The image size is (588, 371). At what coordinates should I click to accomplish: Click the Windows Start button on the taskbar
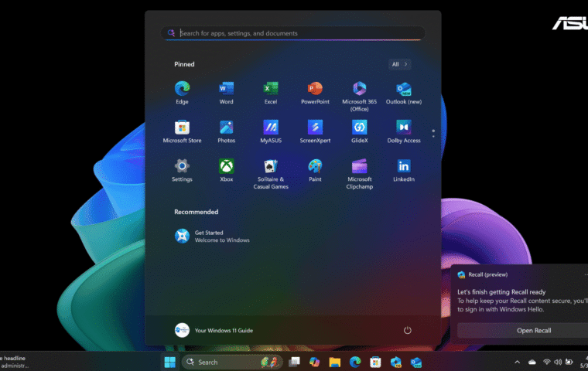169,362
